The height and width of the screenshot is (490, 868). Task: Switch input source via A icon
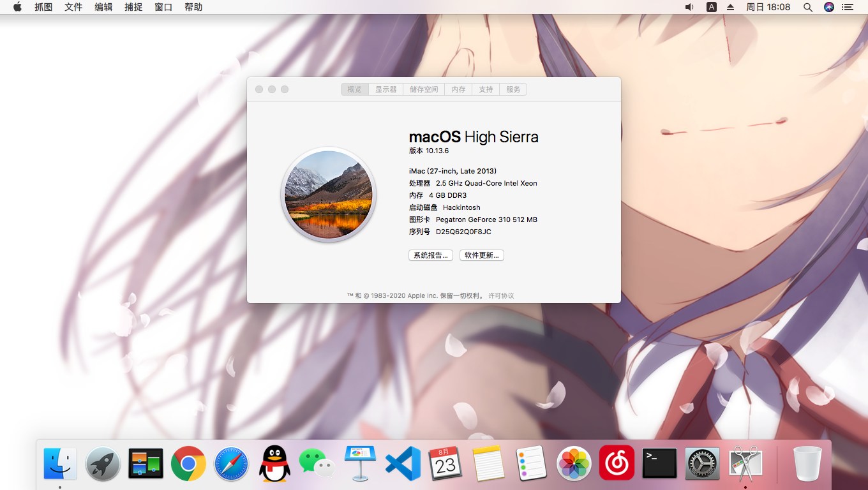[711, 7]
